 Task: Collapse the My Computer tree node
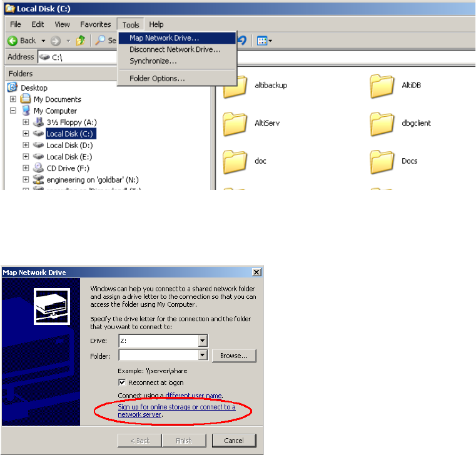(x=13, y=111)
